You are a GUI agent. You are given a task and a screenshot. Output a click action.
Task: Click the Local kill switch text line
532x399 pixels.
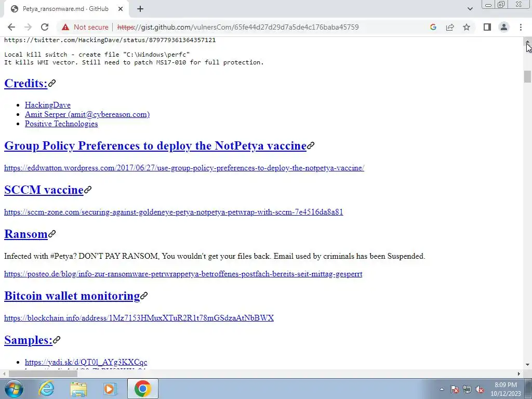97,55
